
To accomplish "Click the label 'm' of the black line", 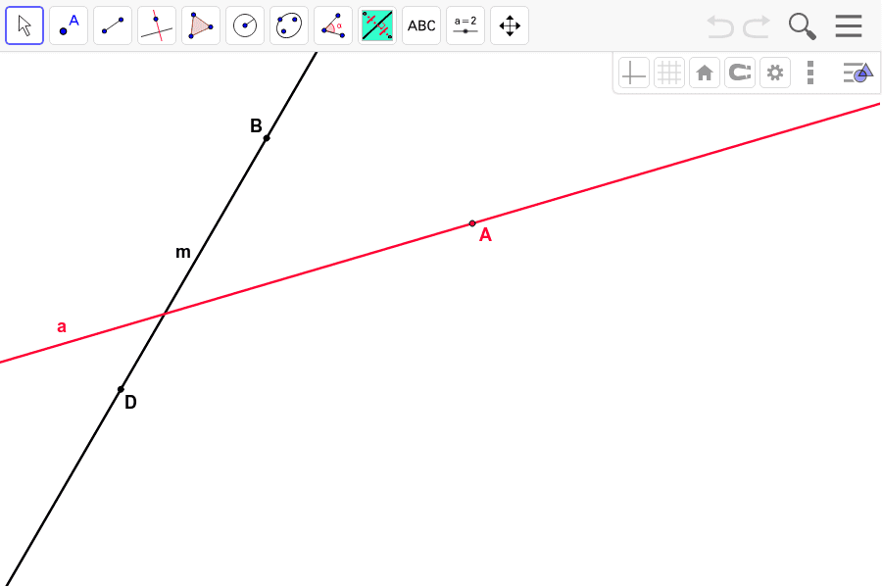I will click(183, 252).
